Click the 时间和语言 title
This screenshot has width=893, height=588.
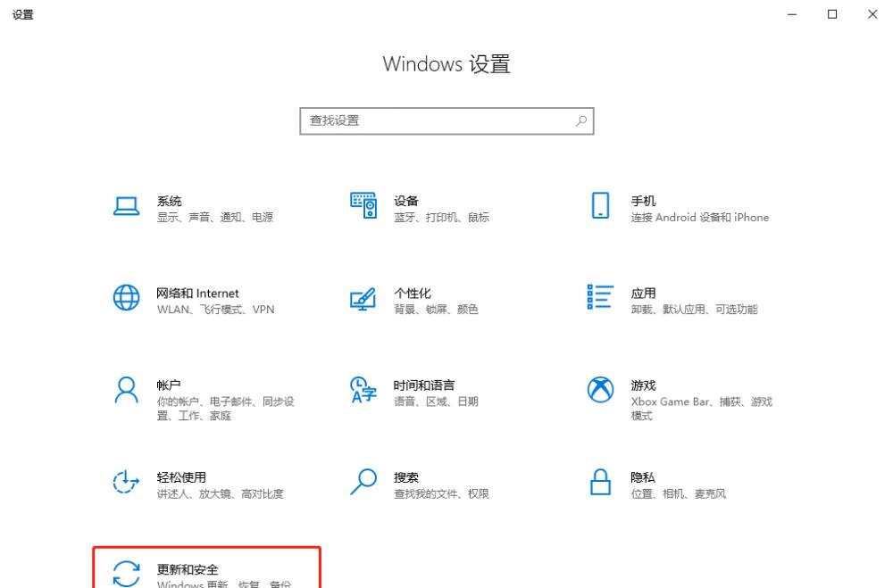tap(424, 385)
